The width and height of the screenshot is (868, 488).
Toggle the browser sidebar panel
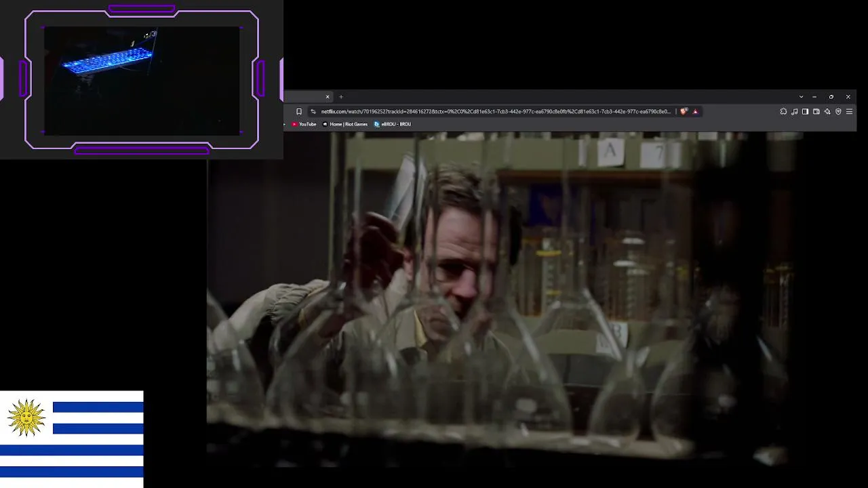click(805, 112)
